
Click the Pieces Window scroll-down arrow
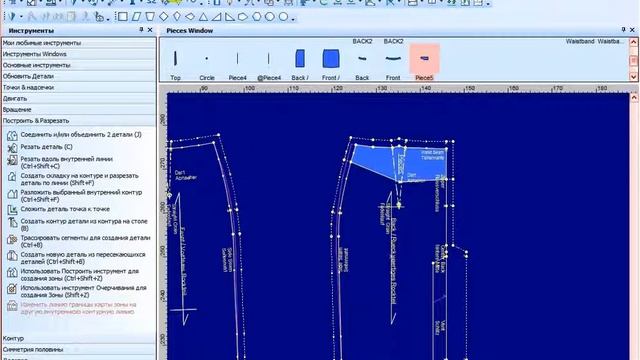coord(633,77)
